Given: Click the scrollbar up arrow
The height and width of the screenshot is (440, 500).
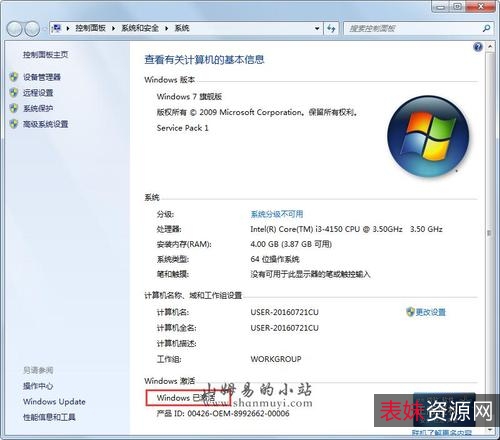Looking at the screenshot, I should (x=490, y=47).
